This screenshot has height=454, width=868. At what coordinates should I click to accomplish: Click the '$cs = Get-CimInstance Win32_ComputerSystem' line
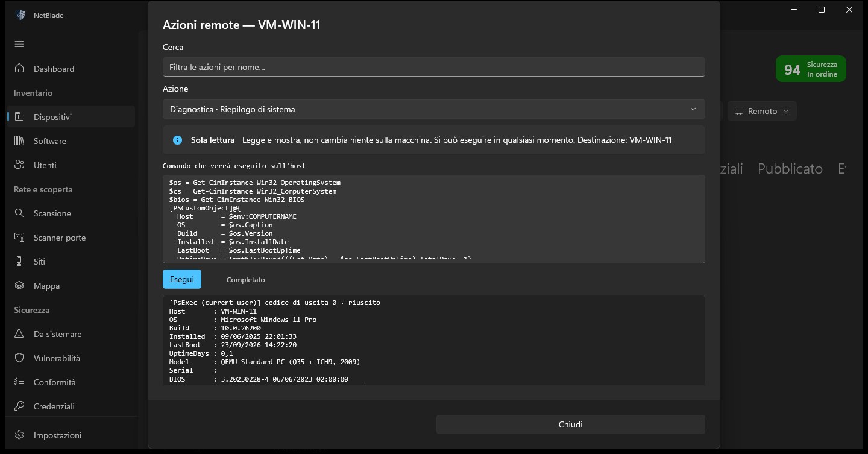click(253, 191)
